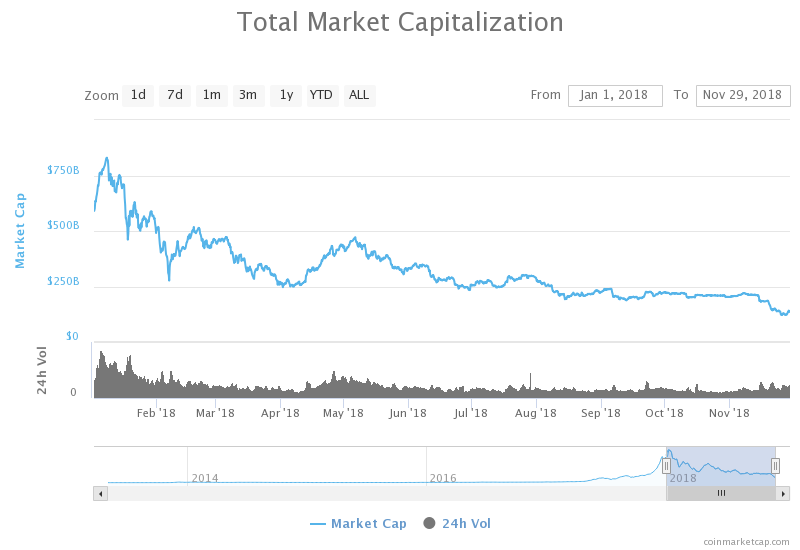Choose the 3m zoom option

(x=248, y=95)
